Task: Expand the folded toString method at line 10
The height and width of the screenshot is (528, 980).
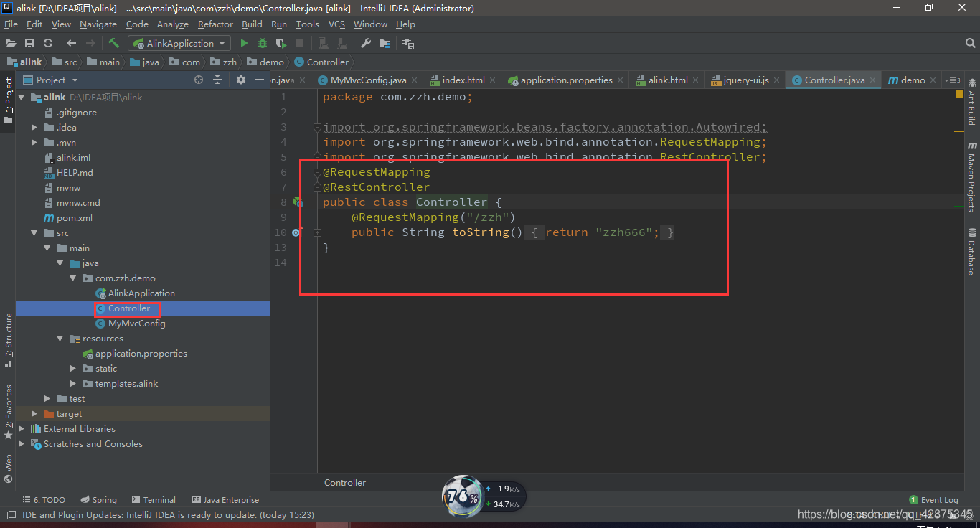Action: pyautogui.click(x=317, y=232)
